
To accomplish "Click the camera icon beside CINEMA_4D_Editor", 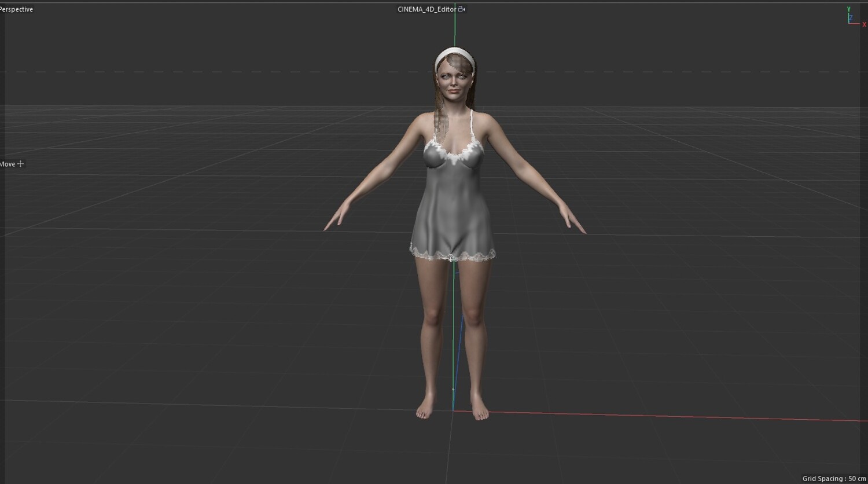I will point(462,9).
